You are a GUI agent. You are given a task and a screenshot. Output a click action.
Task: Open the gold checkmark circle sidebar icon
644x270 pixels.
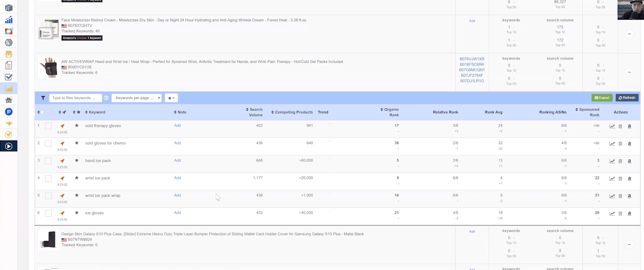(9, 134)
